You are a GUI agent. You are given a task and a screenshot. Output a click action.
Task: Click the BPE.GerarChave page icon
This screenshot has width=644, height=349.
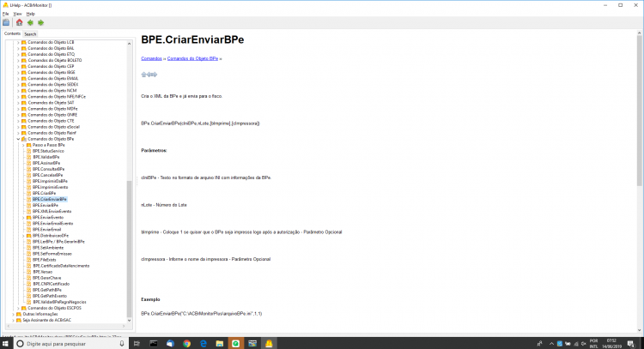click(x=28, y=278)
